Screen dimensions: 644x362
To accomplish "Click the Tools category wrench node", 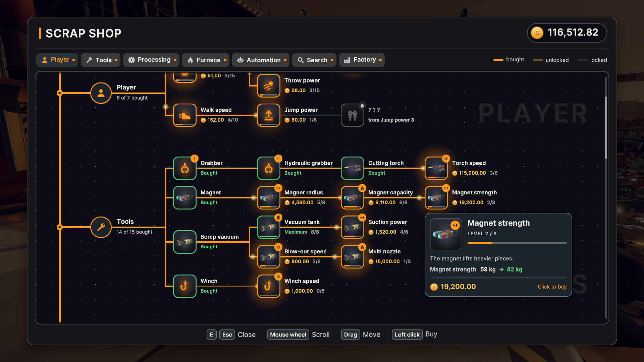I will click(x=101, y=227).
